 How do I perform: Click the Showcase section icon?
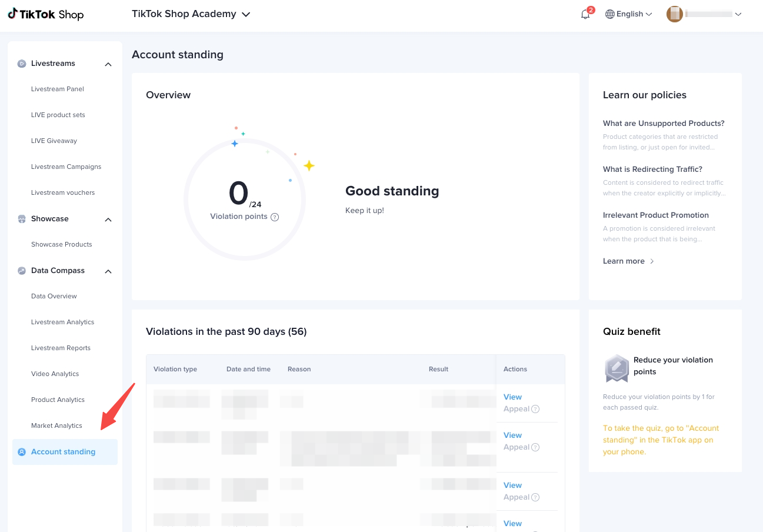(22, 219)
